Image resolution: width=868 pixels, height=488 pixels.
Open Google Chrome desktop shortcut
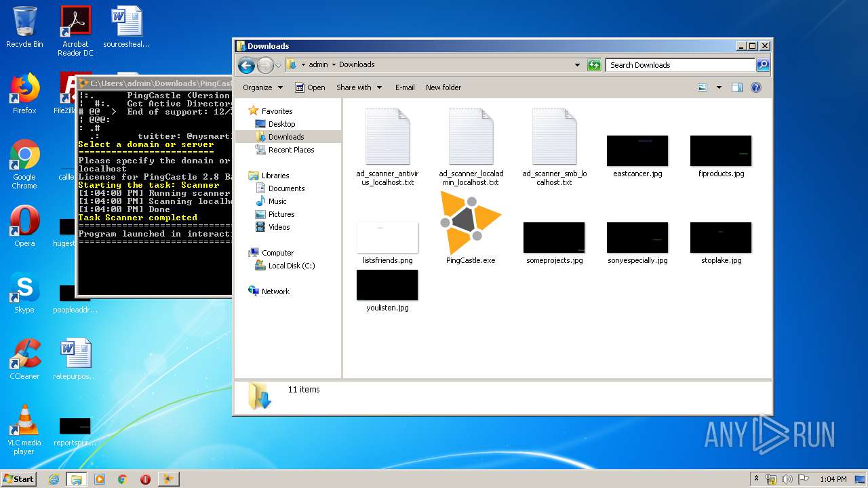(24, 164)
